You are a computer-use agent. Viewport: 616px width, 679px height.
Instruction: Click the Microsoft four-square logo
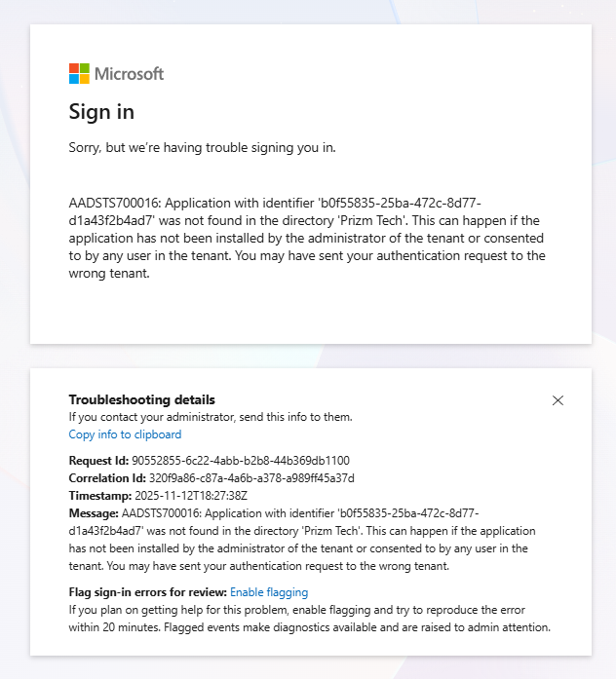click(x=79, y=74)
